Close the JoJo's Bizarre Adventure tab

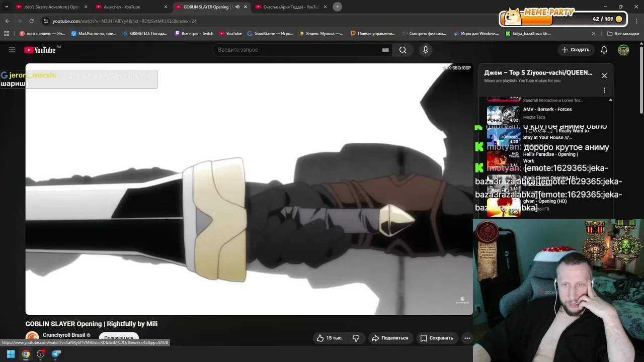pyautogui.click(x=86, y=7)
